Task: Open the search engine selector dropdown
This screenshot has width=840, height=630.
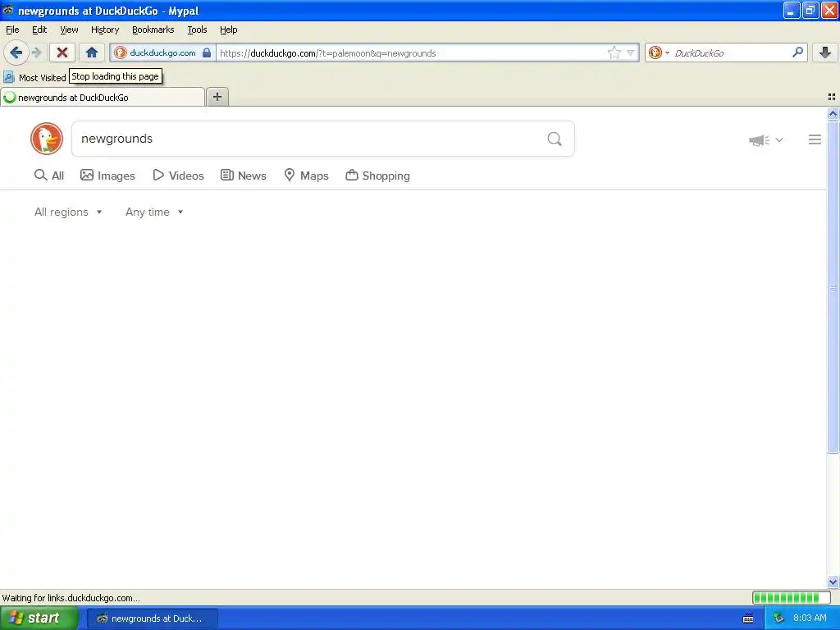Action: 659,52
